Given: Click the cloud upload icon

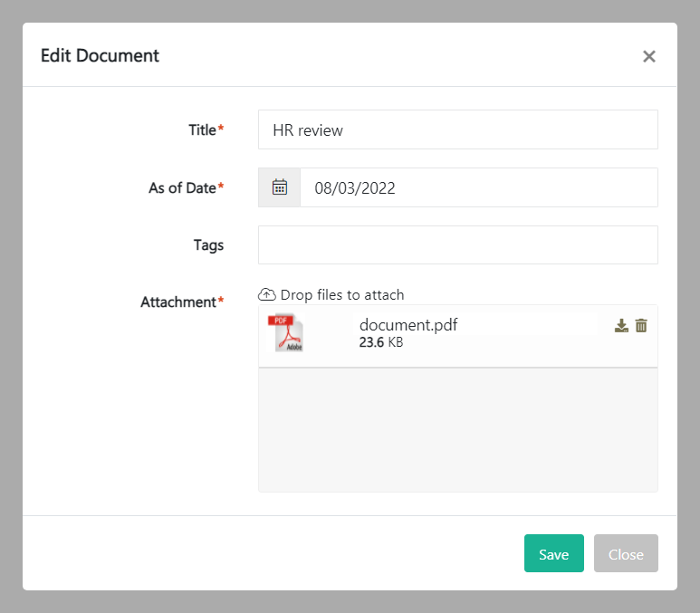Looking at the screenshot, I should tap(267, 294).
